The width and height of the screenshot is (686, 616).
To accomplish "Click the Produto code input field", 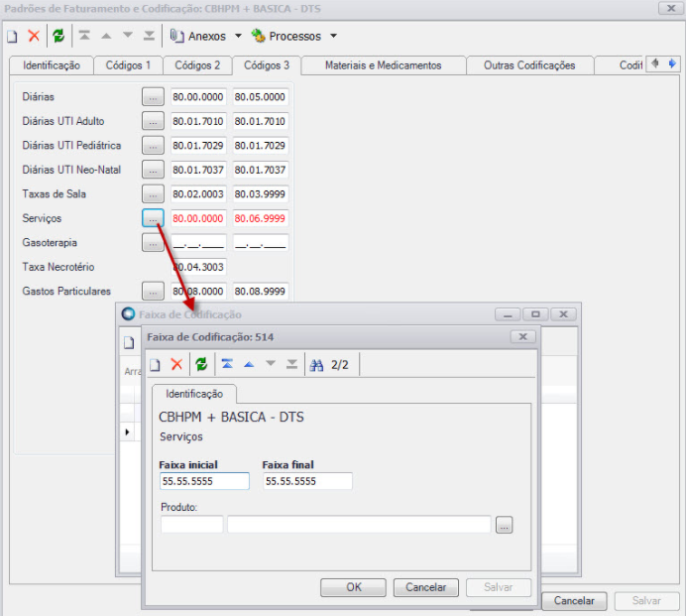I will [191, 525].
